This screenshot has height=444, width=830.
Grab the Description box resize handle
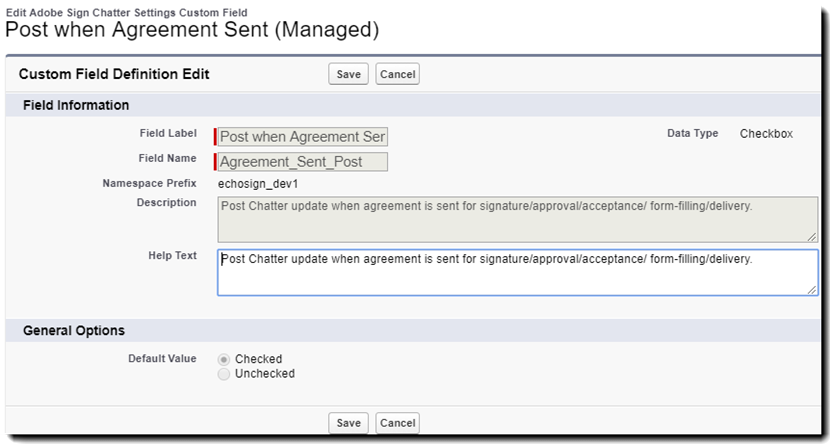(x=812, y=236)
